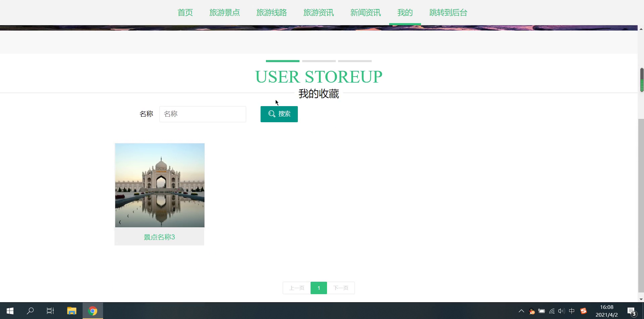Open File Explorer from taskbar
The width and height of the screenshot is (644, 319).
[x=72, y=311]
